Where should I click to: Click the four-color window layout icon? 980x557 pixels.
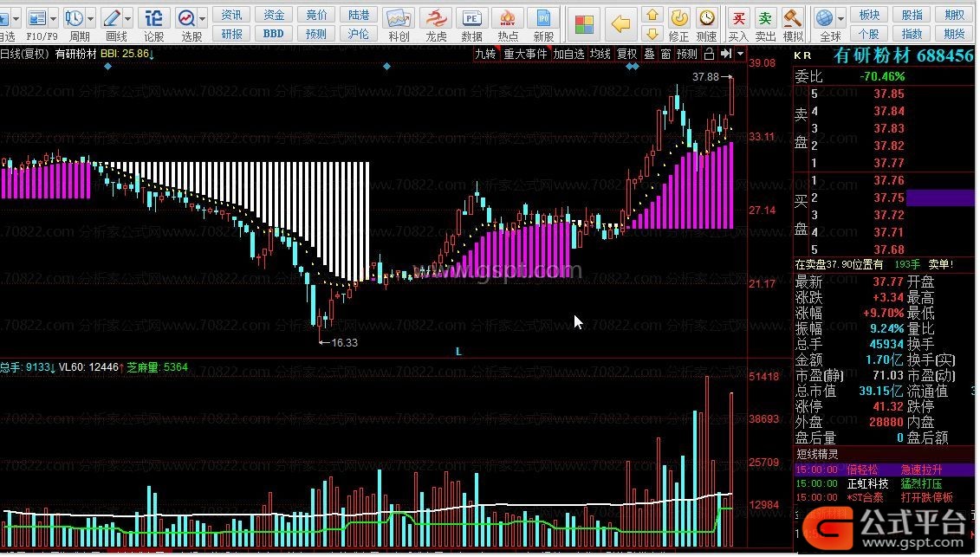tap(584, 24)
